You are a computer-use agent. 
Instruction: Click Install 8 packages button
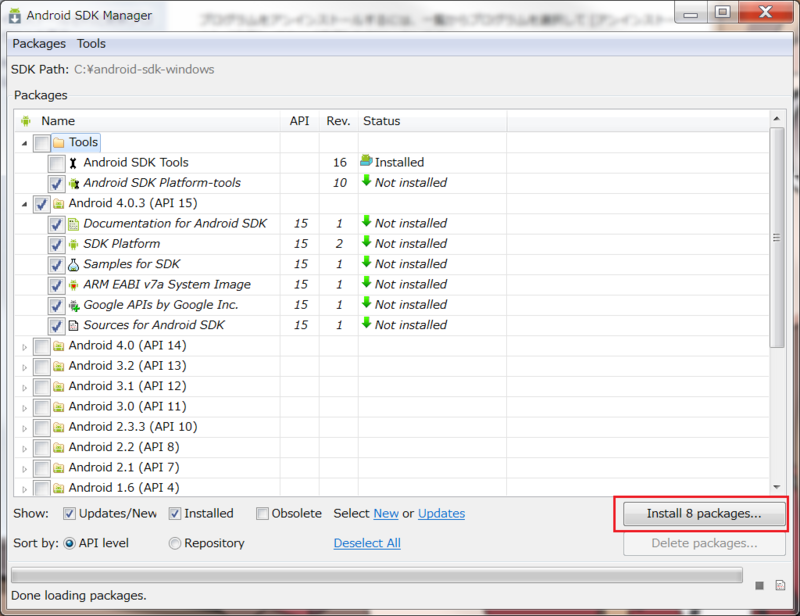pyautogui.click(x=704, y=513)
